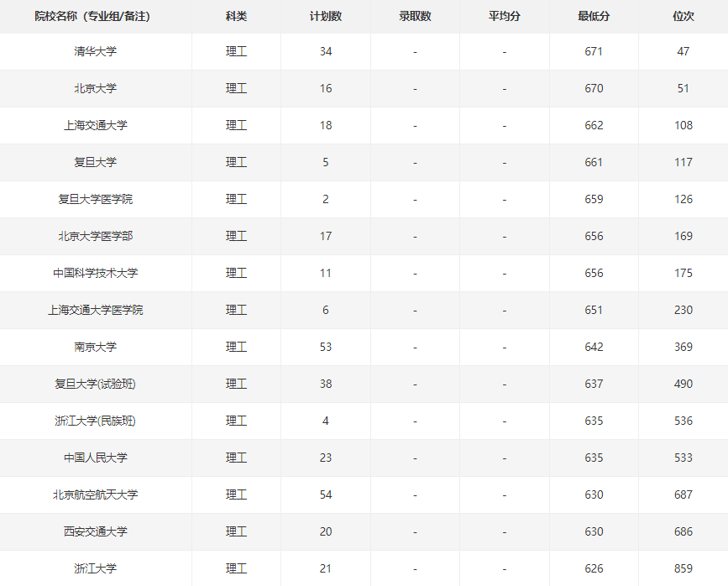Click rank value 859
This screenshot has height=586, width=728.
683,568
